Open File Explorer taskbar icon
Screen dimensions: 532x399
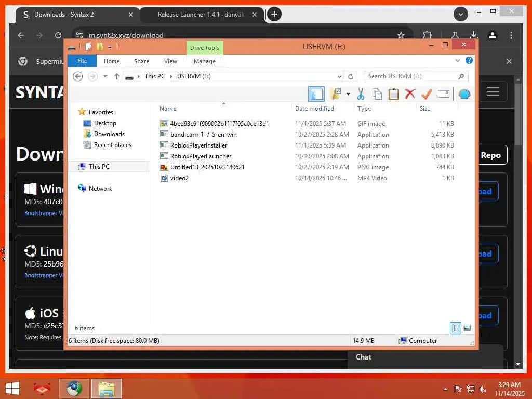tap(107, 389)
